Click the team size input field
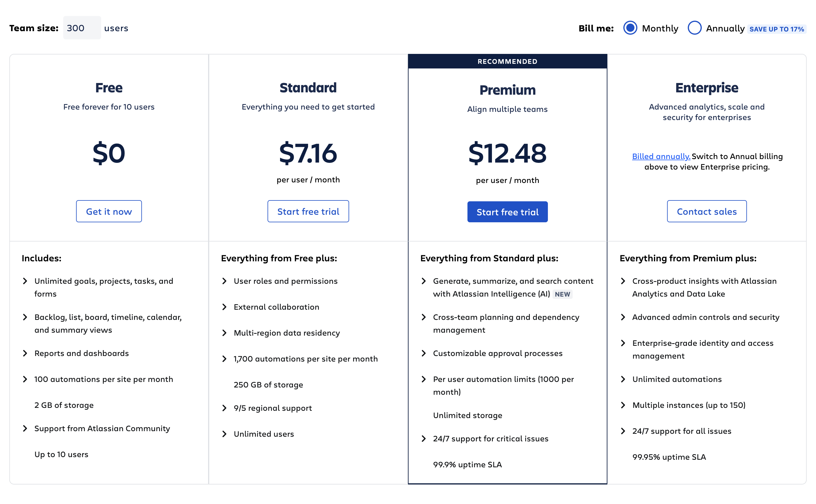This screenshot has width=816, height=504. click(82, 28)
